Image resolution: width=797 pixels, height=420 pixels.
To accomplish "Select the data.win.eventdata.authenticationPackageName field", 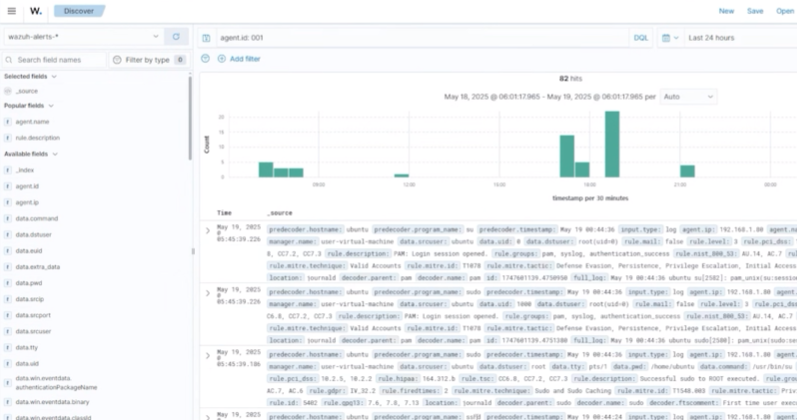I will coord(56,383).
